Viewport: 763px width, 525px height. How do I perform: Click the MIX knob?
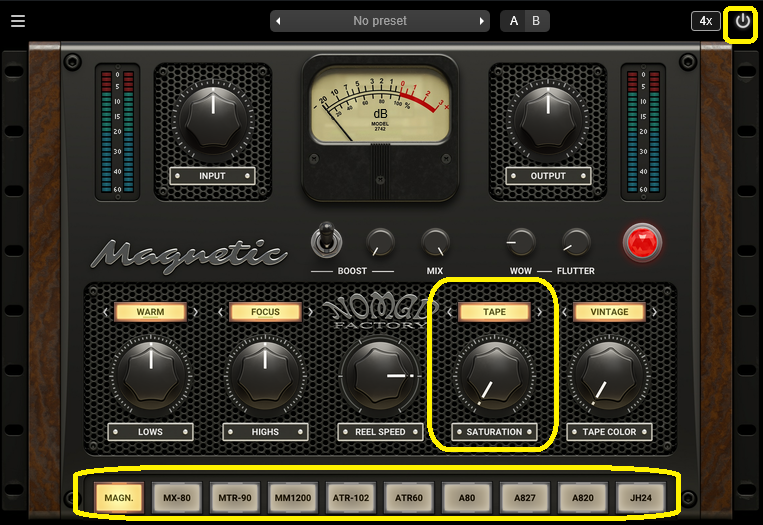(435, 242)
